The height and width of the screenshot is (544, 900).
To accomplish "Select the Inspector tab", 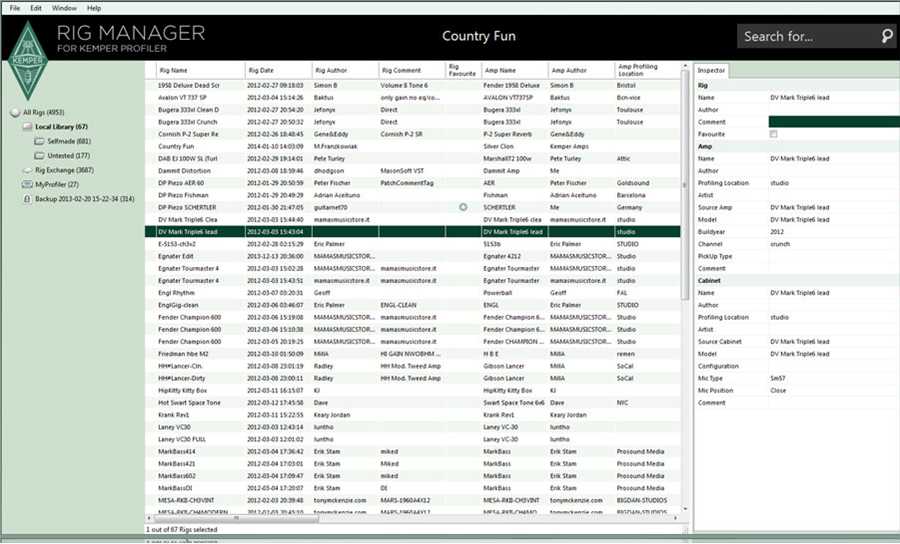I will (x=711, y=71).
